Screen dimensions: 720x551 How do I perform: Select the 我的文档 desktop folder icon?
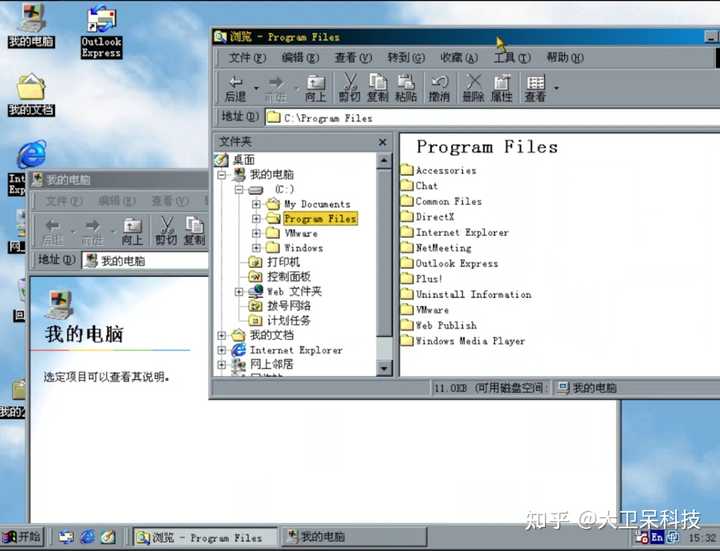31,95
